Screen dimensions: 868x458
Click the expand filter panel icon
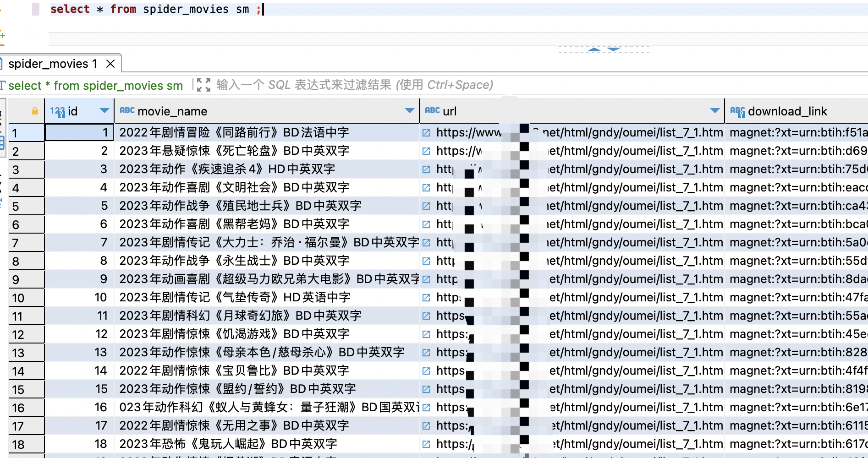203,85
